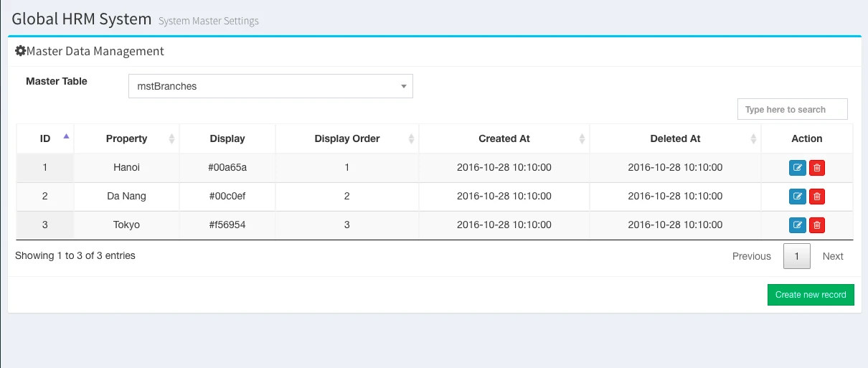Sort by Created At column

coord(504,138)
